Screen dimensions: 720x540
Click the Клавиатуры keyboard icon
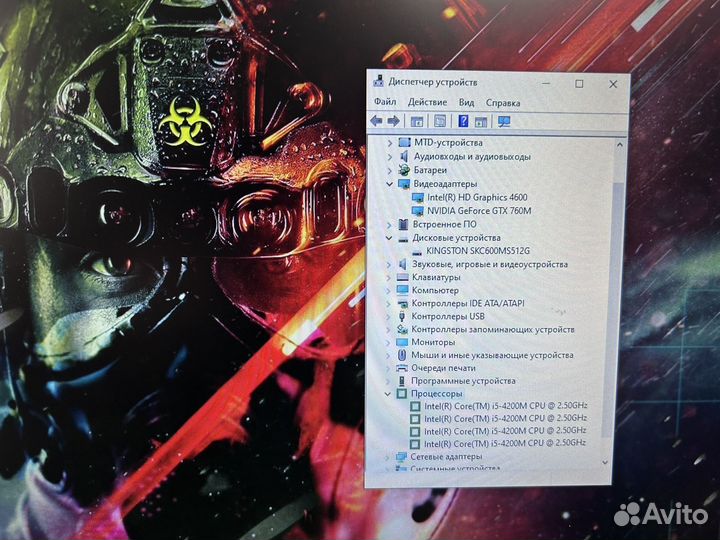[x=403, y=277]
